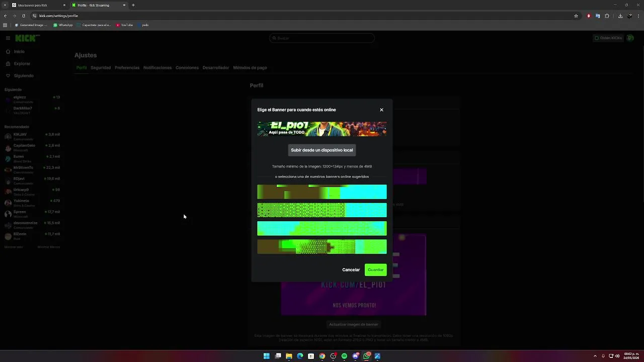Open the Chrome three-dot menu
Image resolution: width=644 pixels, height=362 pixels.
click(638, 16)
